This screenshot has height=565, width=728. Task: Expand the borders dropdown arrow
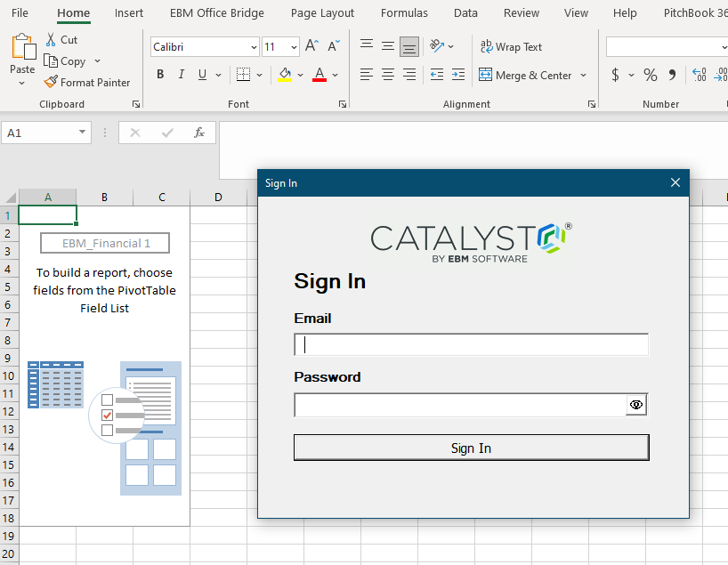pyautogui.click(x=259, y=75)
